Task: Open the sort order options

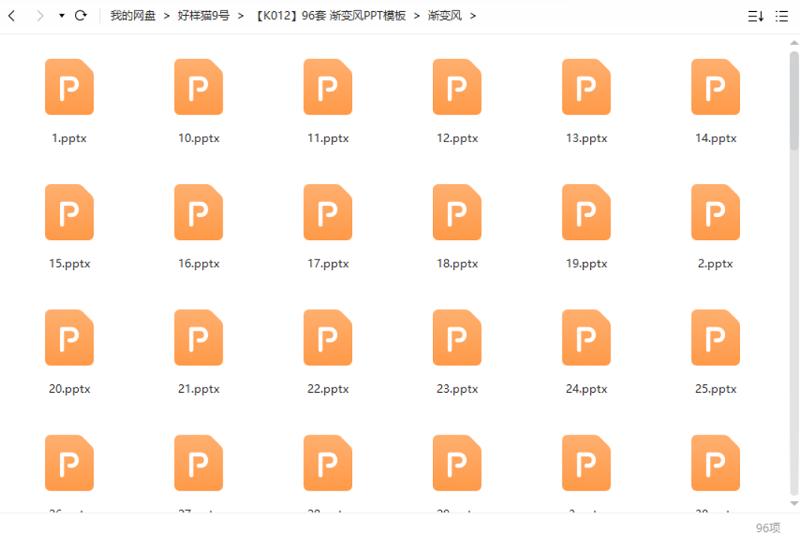Action: click(755, 16)
